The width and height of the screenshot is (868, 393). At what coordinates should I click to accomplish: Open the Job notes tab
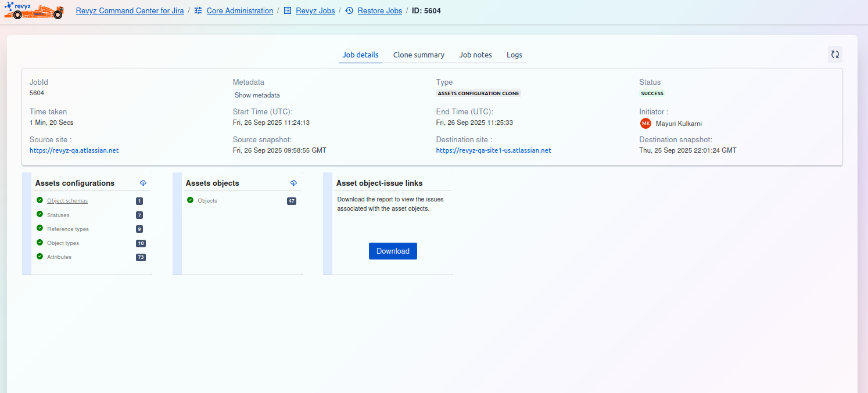coord(475,55)
